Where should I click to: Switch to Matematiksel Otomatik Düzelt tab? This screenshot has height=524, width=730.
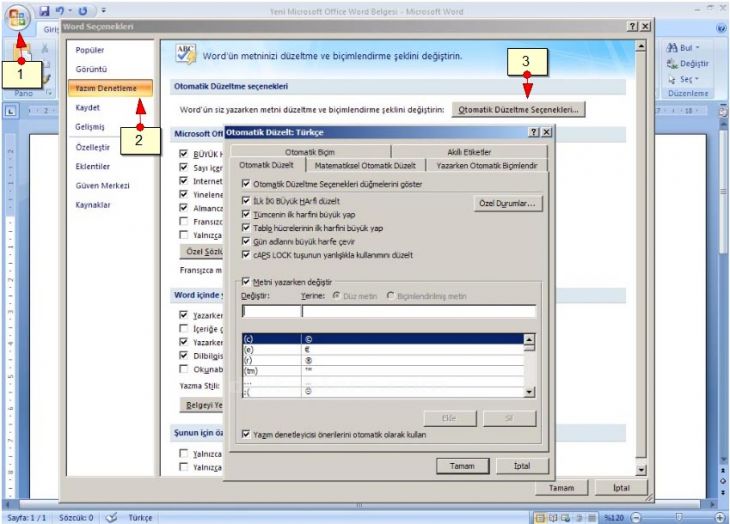[365, 165]
